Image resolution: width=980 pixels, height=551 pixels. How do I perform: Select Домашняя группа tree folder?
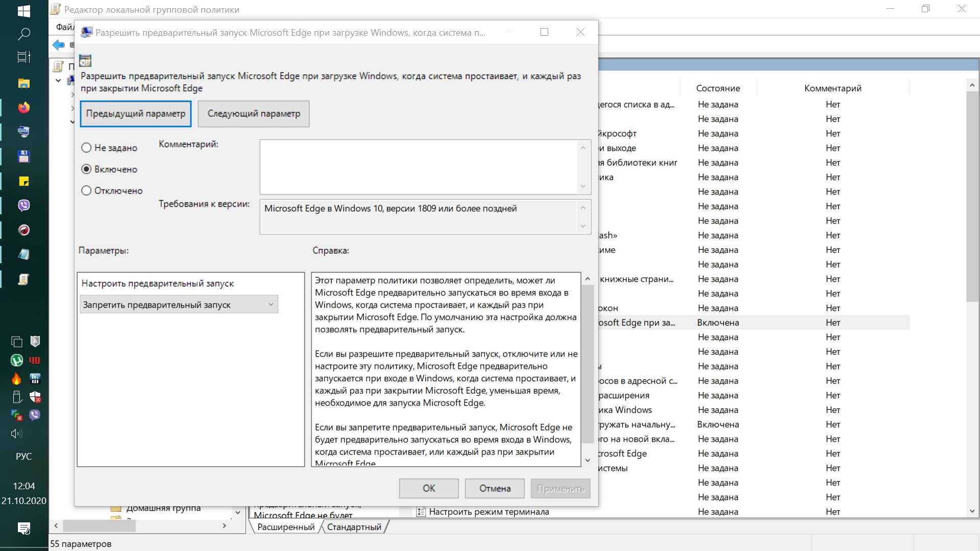[x=163, y=509]
